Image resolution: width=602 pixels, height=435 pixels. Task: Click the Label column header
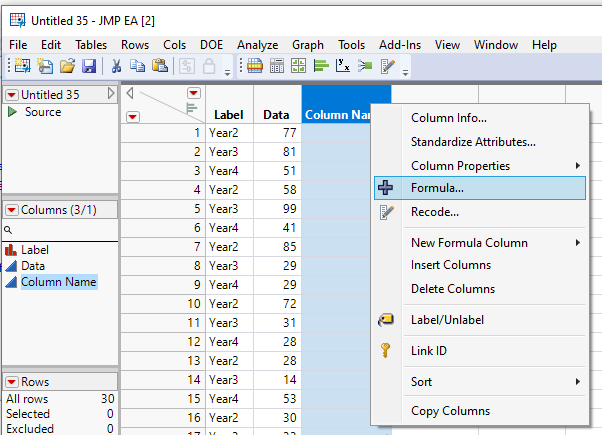tap(229, 115)
